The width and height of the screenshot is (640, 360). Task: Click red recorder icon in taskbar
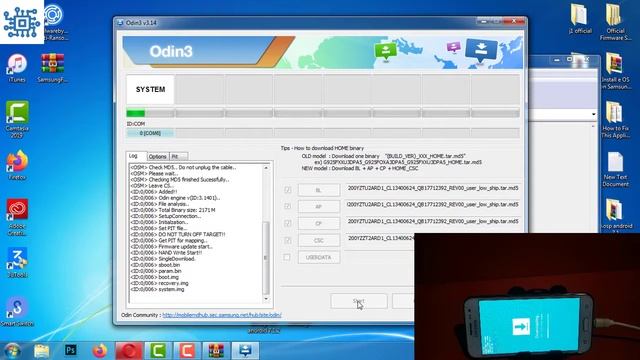129,351
